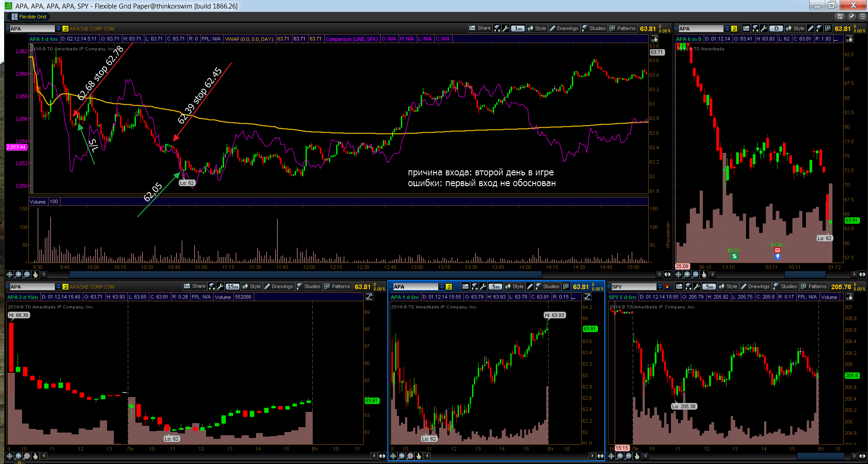868x464 pixels.
Task: Open Style menu in 15m APA chart
Action: [252, 286]
